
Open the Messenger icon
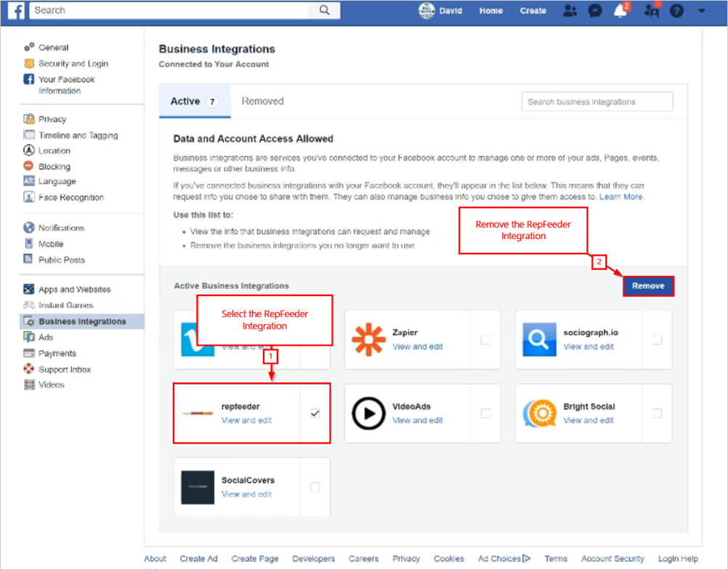[595, 11]
